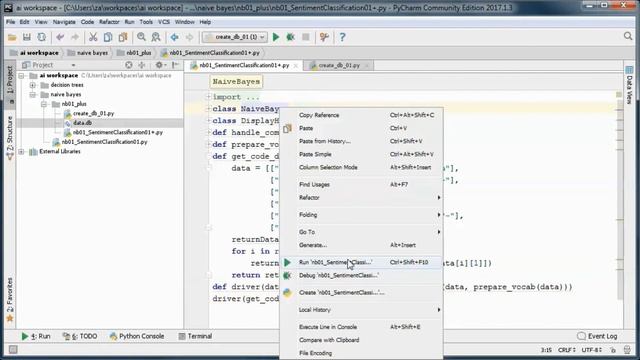Image resolution: width=640 pixels, height=360 pixels.
Task: Click the Paste toolbar icon
Action: point(123,38)
